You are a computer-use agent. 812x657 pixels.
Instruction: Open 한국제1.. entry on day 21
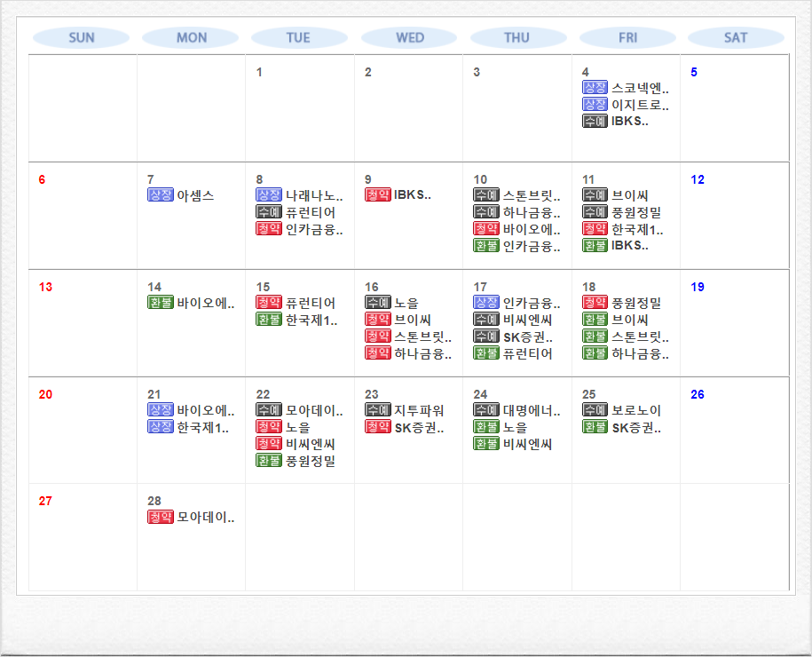tap(202, 427)
